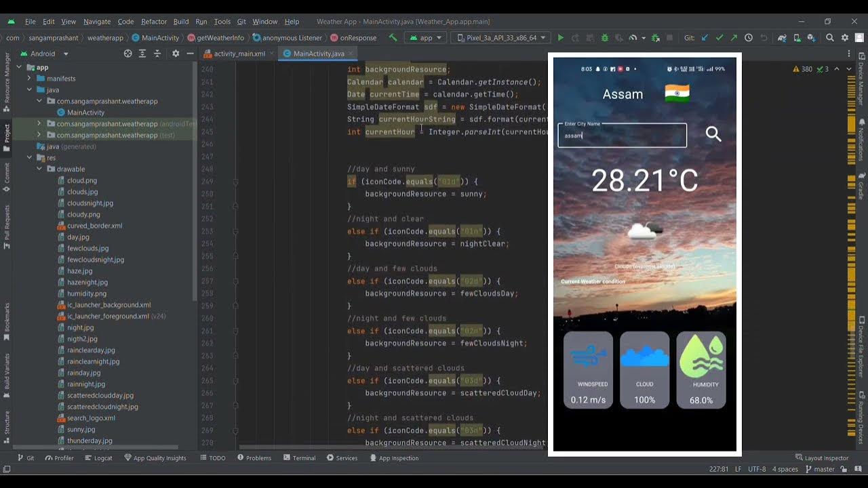Click the Make Project hammer icon

tap(393, 38)
